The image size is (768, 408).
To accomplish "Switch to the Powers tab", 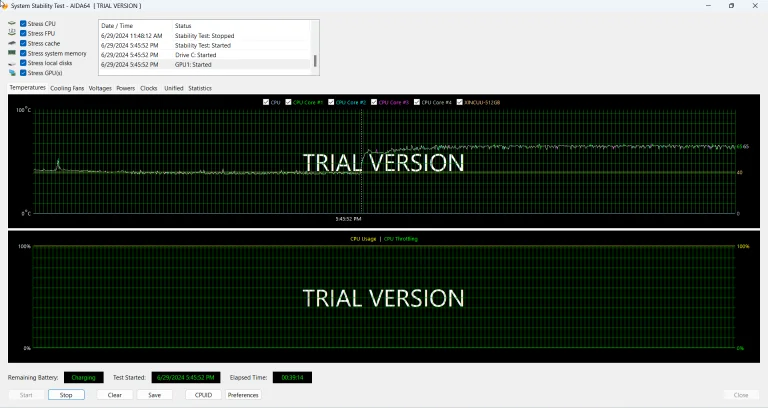I will pyautogui.click(x=125, y=88).
